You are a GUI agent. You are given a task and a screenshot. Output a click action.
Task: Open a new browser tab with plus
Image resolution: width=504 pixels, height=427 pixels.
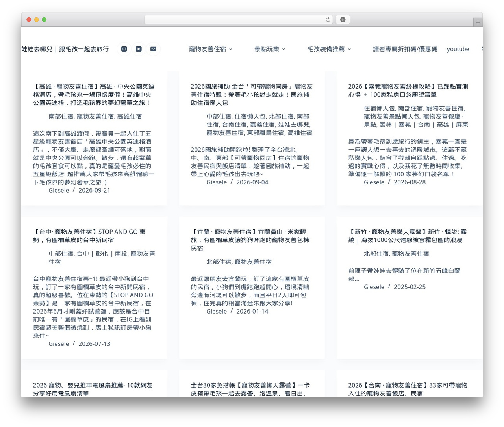[478, 22]
